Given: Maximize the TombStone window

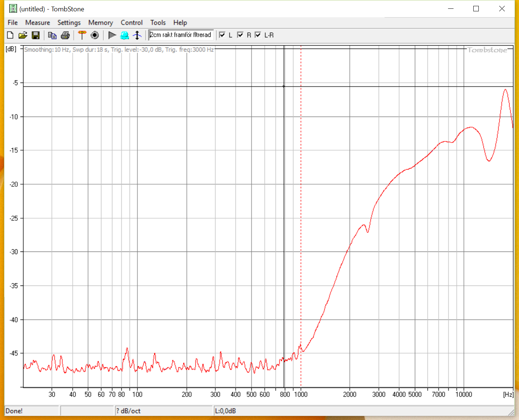Looking at the screenshot, I should pos(476,9).
